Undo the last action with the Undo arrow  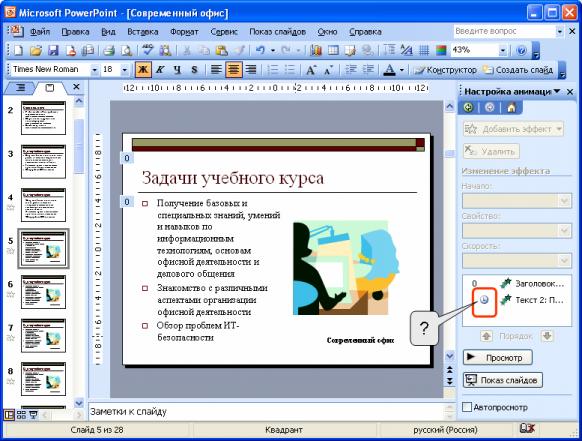pyautogui.click(x=260, y=50)
